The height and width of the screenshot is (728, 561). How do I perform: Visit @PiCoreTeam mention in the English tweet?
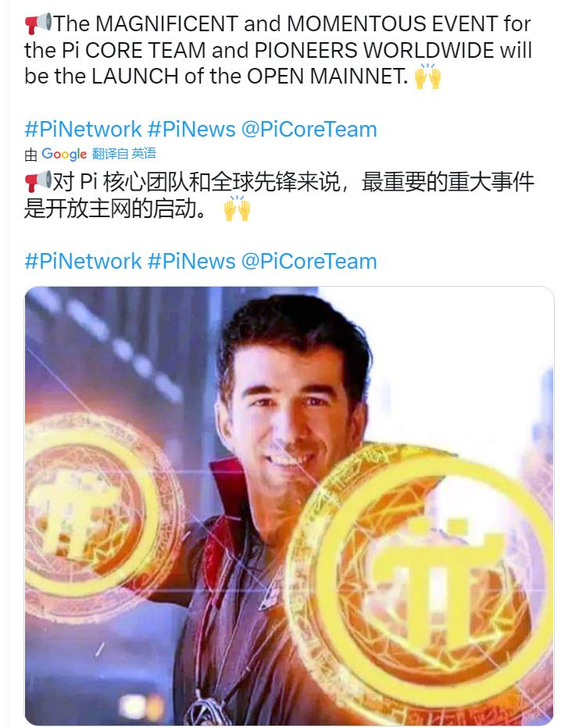click(x=309, y=129)
